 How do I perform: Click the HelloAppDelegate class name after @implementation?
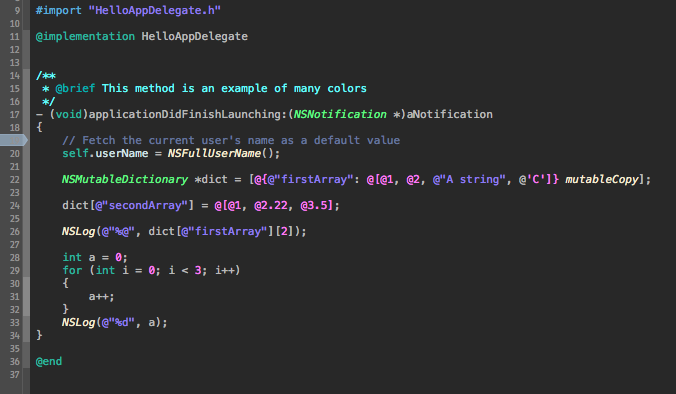click(194, 37)
